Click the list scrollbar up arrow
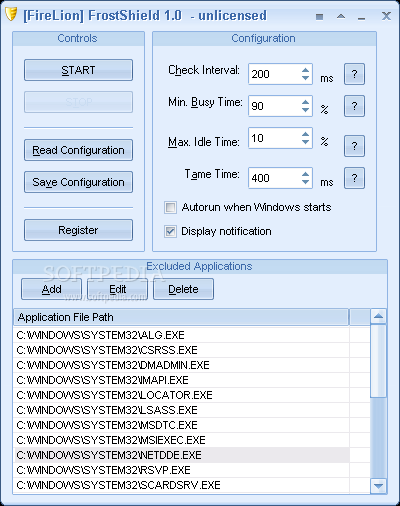 point(378,316)
